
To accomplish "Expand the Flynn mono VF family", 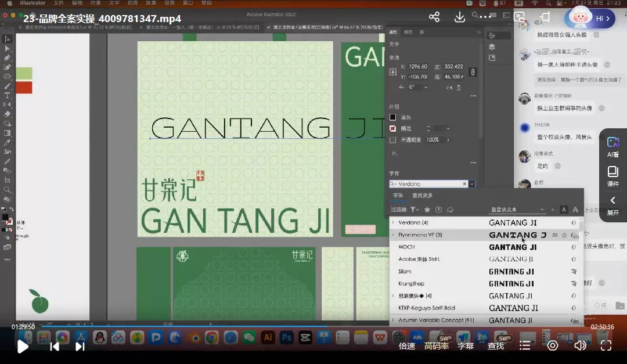I will tap(393, 235).
